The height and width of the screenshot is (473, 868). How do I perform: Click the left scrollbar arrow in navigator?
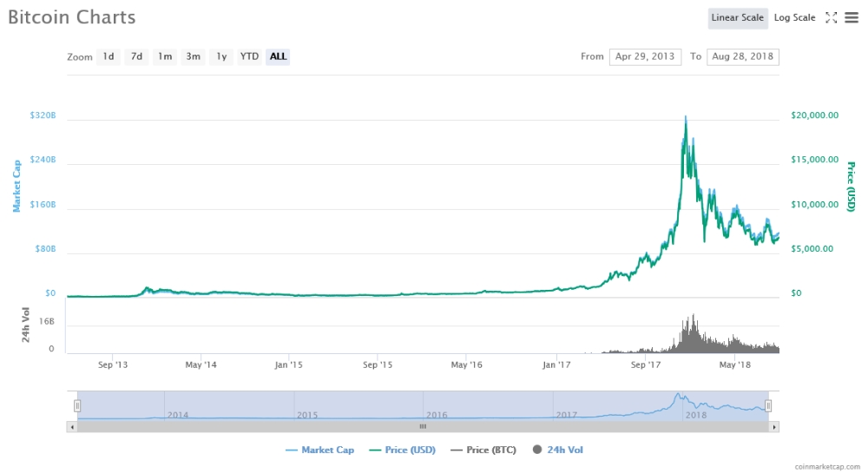click(72, 426)
